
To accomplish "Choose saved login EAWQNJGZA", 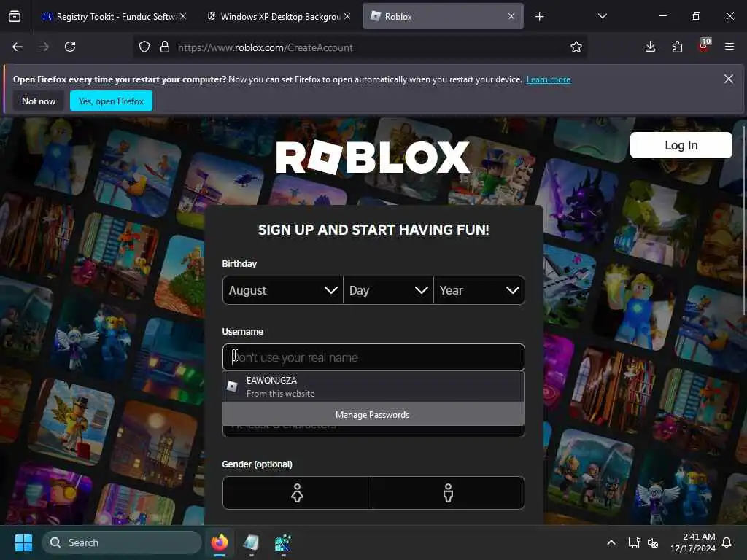I will point(373,386).
